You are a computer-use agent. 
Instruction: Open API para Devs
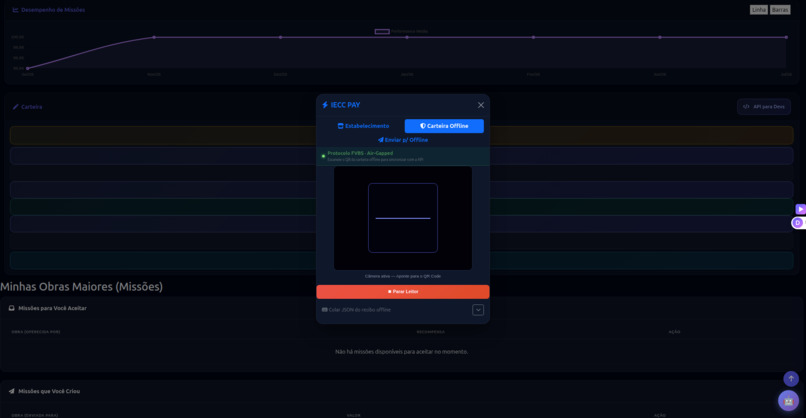(x=764, y=107)
